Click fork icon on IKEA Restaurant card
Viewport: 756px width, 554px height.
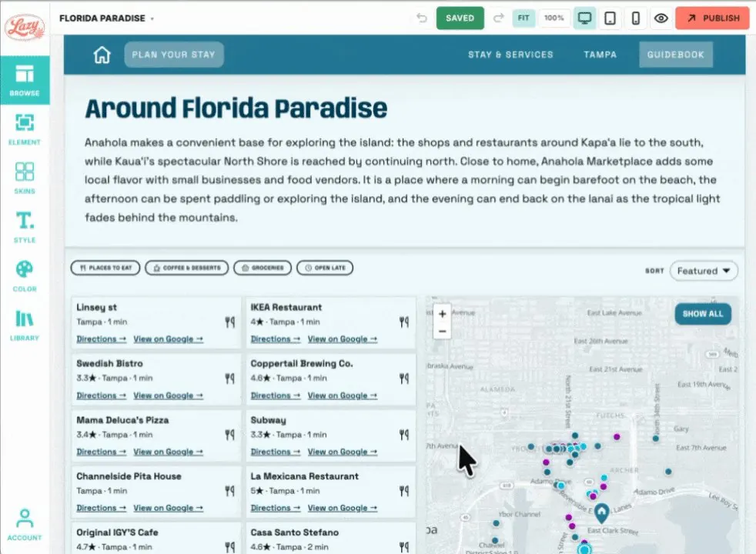coord(404,322)
